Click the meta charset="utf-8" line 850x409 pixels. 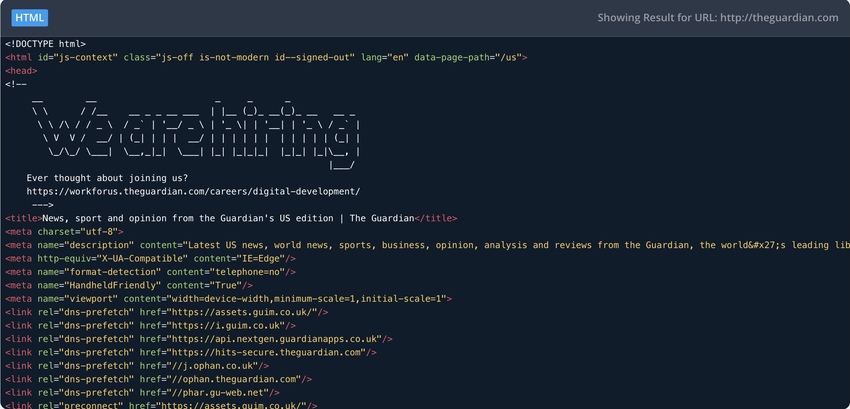[65, 232]
